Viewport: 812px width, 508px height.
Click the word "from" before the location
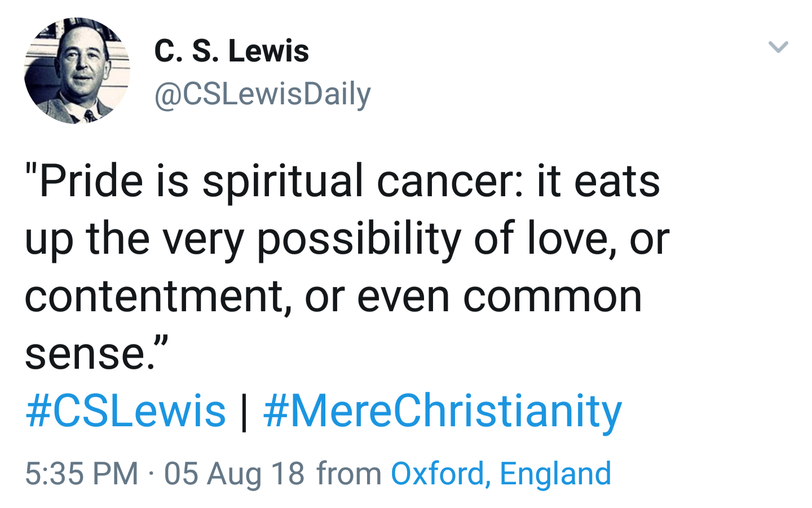tap(349, 473)
